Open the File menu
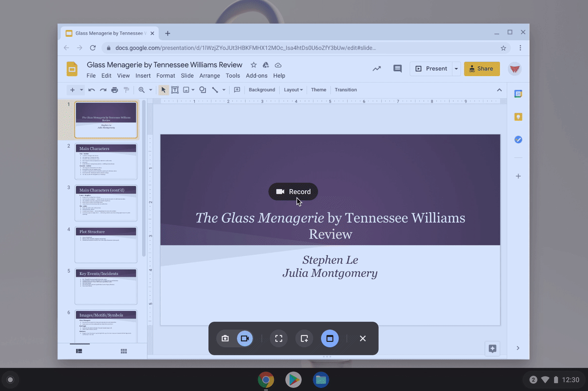 (x=91, y=76)
